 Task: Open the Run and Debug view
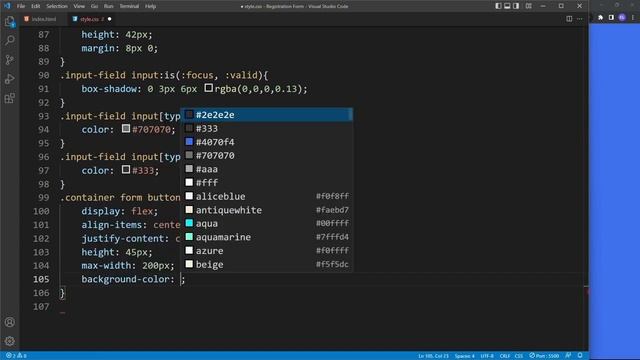pyautogui.click(x=9, y=79)
